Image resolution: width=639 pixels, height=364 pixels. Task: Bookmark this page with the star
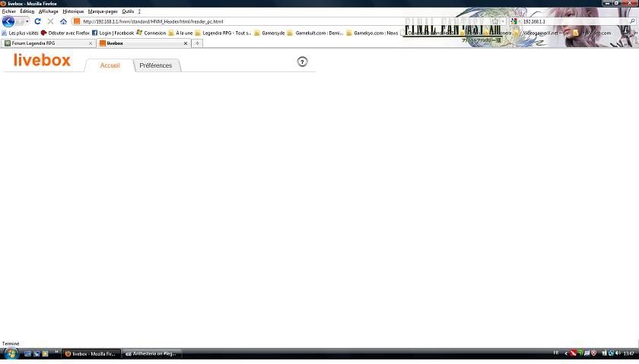point(494,21)
